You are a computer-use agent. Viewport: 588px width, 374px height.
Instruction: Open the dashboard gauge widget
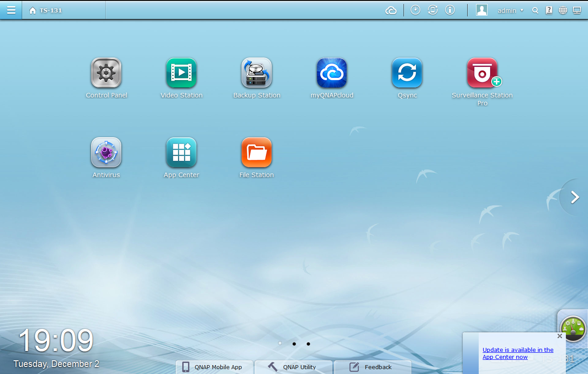pos(573,328)
